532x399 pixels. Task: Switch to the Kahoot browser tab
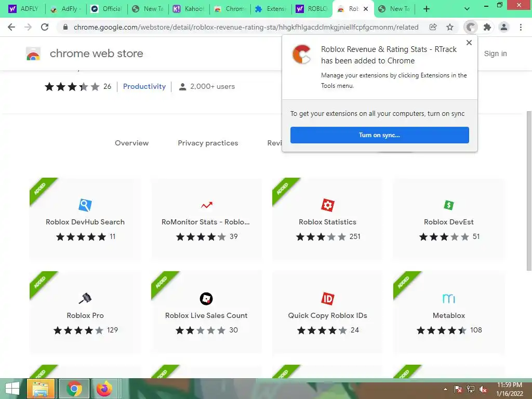[x=189, y=9]
